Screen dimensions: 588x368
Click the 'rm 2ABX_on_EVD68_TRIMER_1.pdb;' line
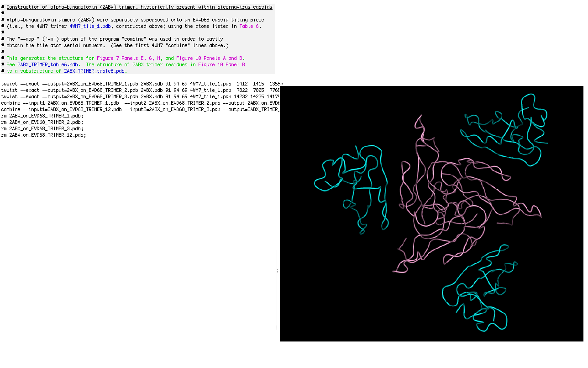pos(42,116)
